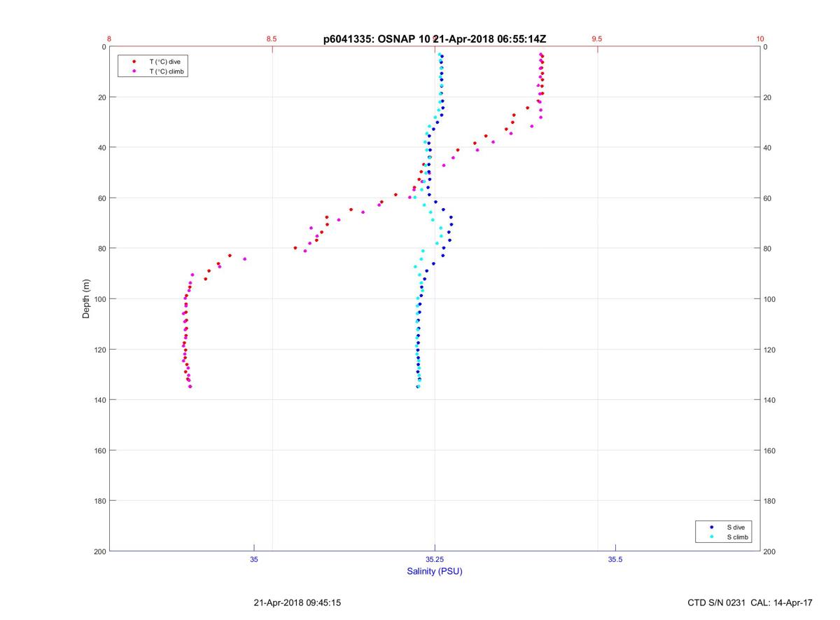Click the 160 tick on the right depth axis
Image resolution: width=840 pixels, height=620 pixels.
click(770, 450)
